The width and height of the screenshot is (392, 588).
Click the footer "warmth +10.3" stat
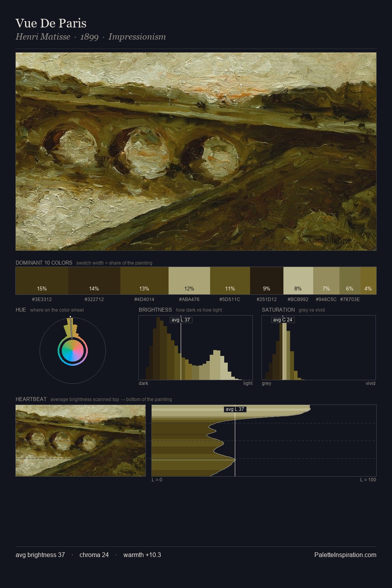click(142, 555)
